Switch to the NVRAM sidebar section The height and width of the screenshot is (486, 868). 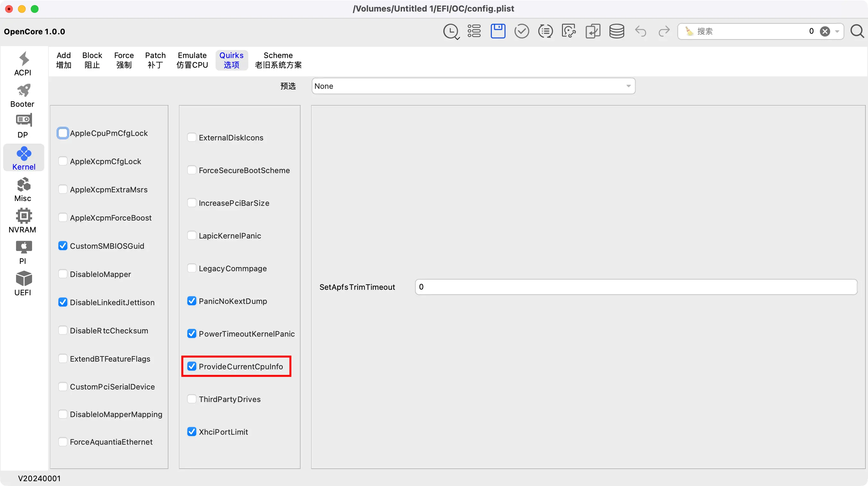coord(22,221)
